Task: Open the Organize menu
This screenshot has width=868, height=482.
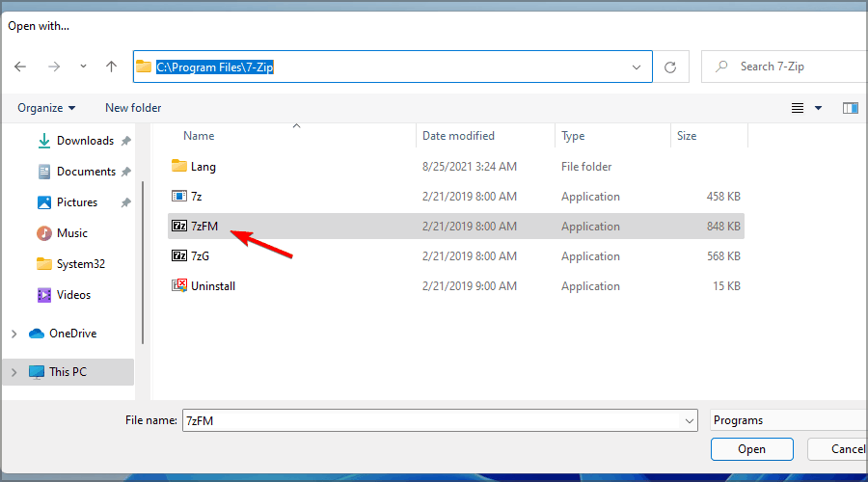Action: tap(46, 108)
